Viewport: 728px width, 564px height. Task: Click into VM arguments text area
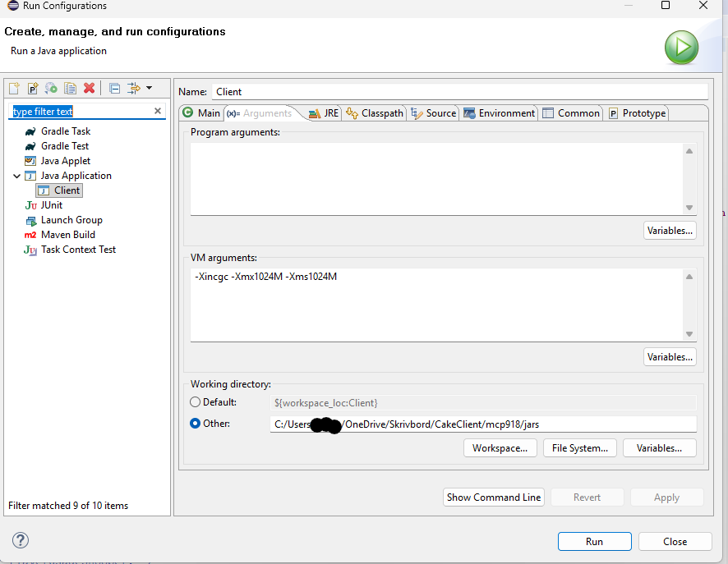(x=435, y=305)
